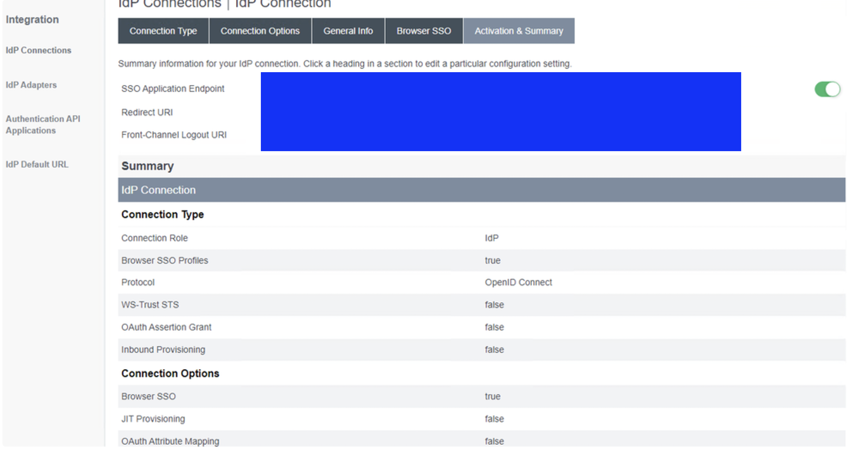Screen dimensions: 868x455
Task: Click the Redirect URI label
Action: click(147, 112)
